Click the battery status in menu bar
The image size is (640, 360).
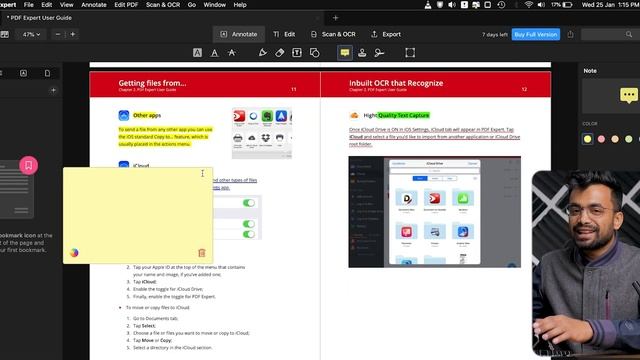pyautogui.click(x=562, y=5)
